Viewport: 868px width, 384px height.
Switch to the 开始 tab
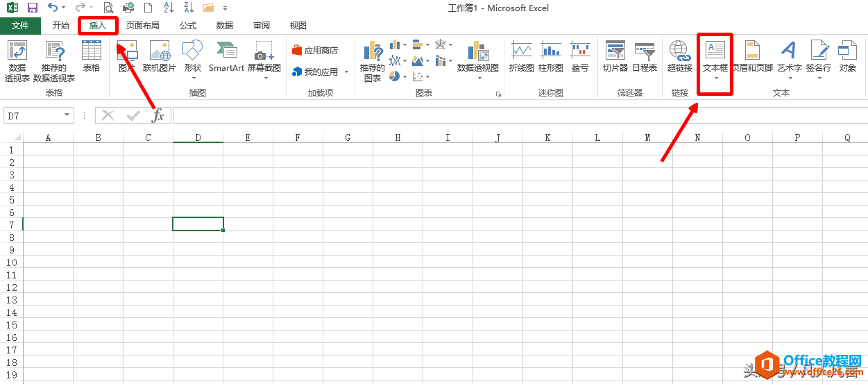(x=61, y=26)
